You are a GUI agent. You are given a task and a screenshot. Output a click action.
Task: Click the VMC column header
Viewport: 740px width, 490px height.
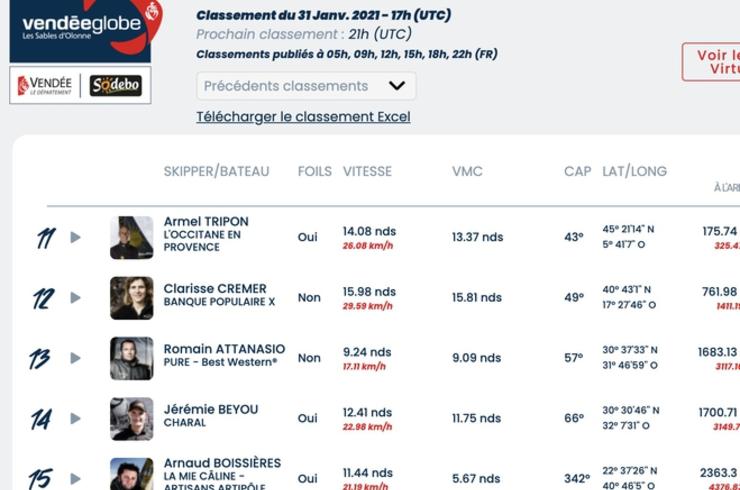[x=467, y=171]
